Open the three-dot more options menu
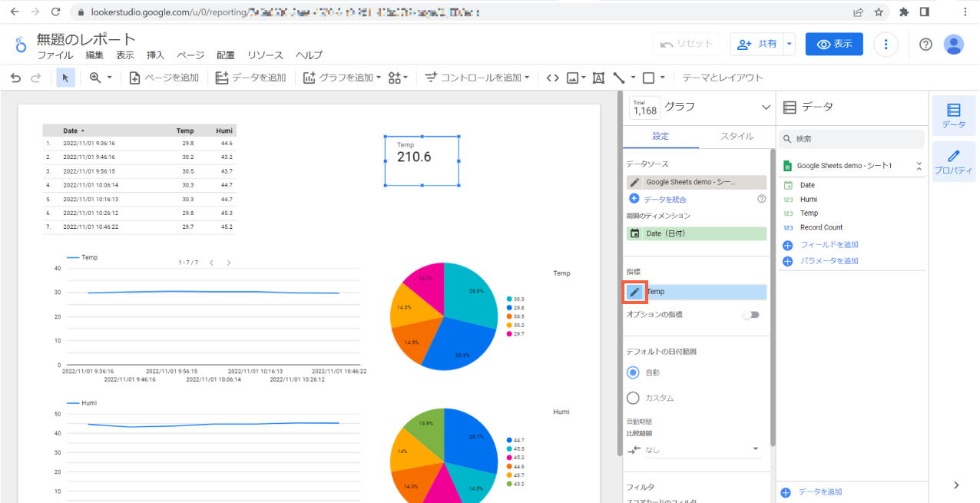This screenshot has height=503, width=980. pyautogui.click(x=886, y=45)
